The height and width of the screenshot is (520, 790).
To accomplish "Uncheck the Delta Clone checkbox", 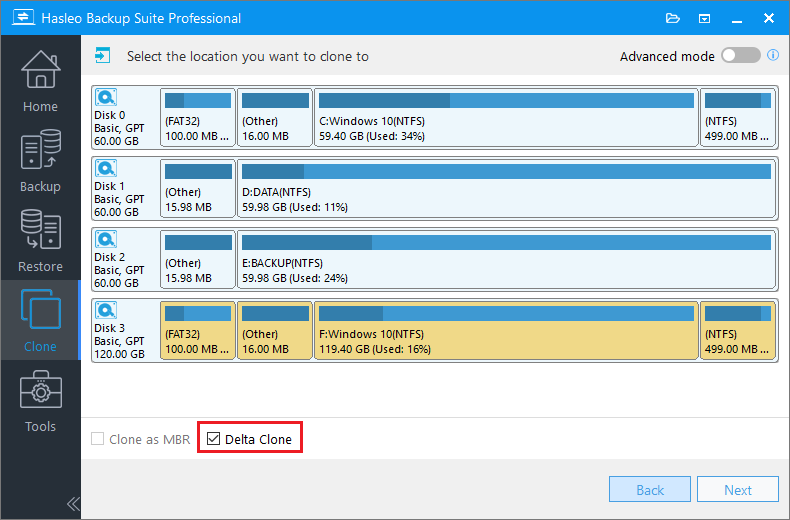I will click(x=213, y=439).
